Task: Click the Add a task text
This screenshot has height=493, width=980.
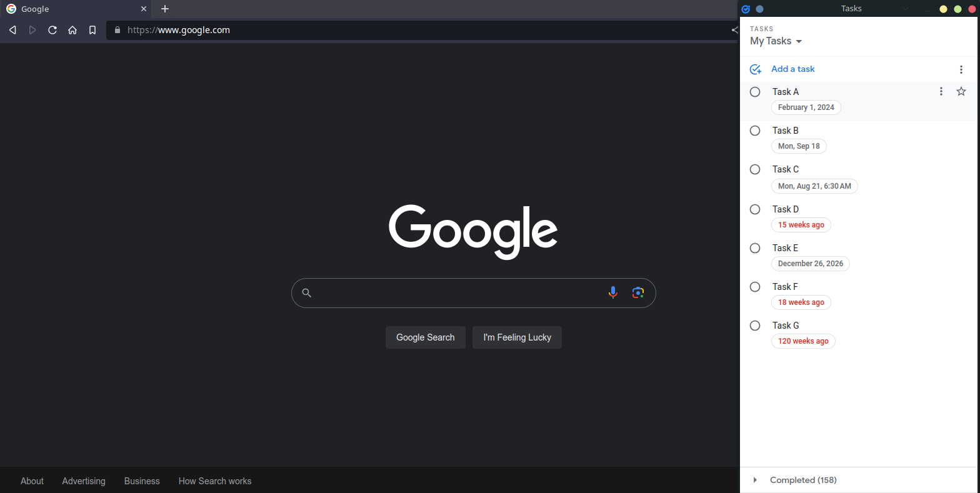Action: pos(793,69)
